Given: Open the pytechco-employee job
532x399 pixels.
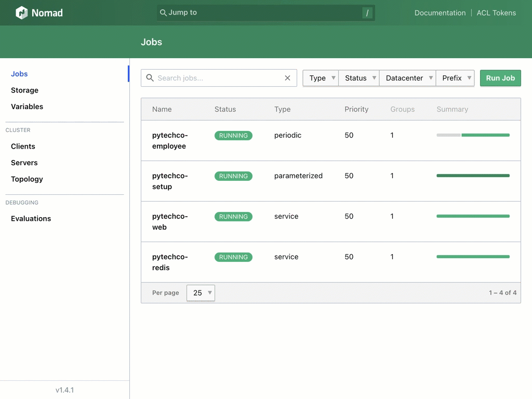Looking at the screenshot, I should coord(170,141).
